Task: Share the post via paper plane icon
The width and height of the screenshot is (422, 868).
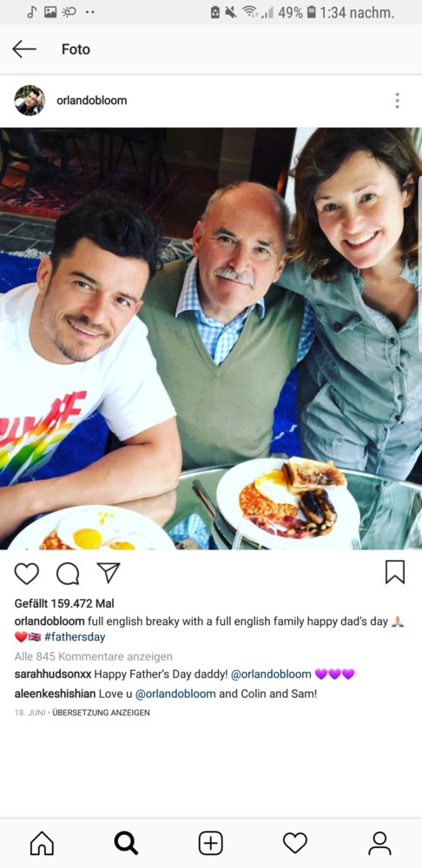Action: [x=109, y=572]
